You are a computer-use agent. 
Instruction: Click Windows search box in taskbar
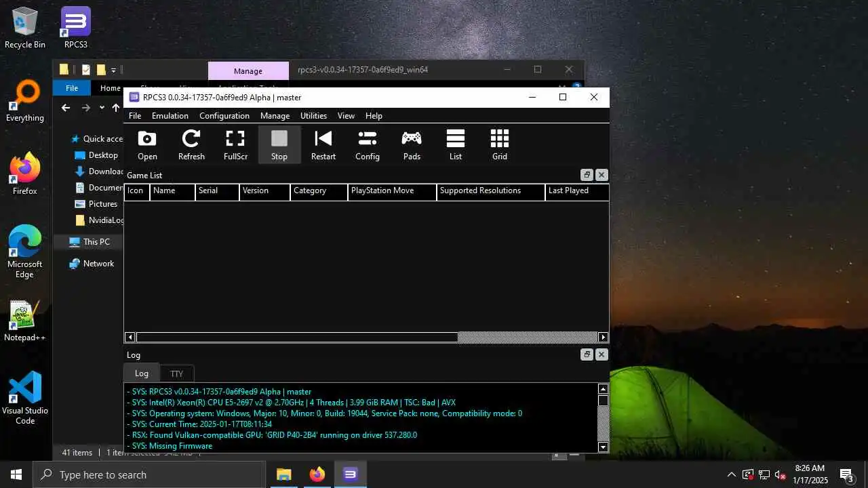tap(149, 474)
